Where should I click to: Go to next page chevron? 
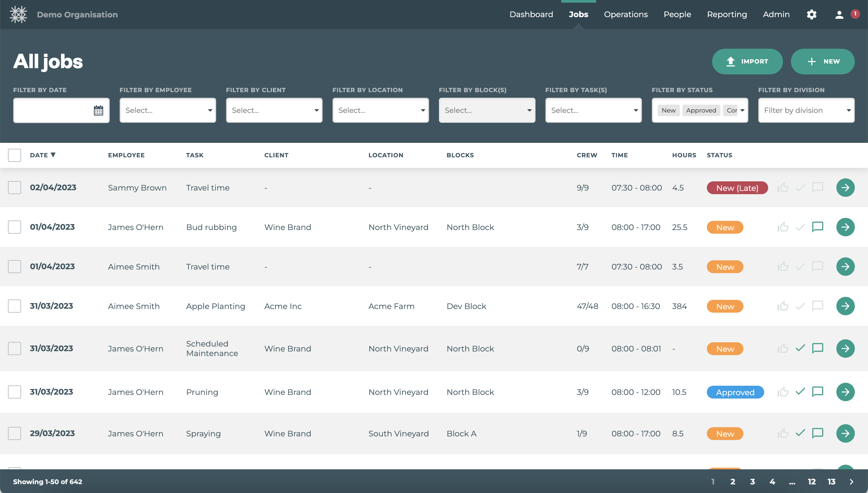pos(851,481)
